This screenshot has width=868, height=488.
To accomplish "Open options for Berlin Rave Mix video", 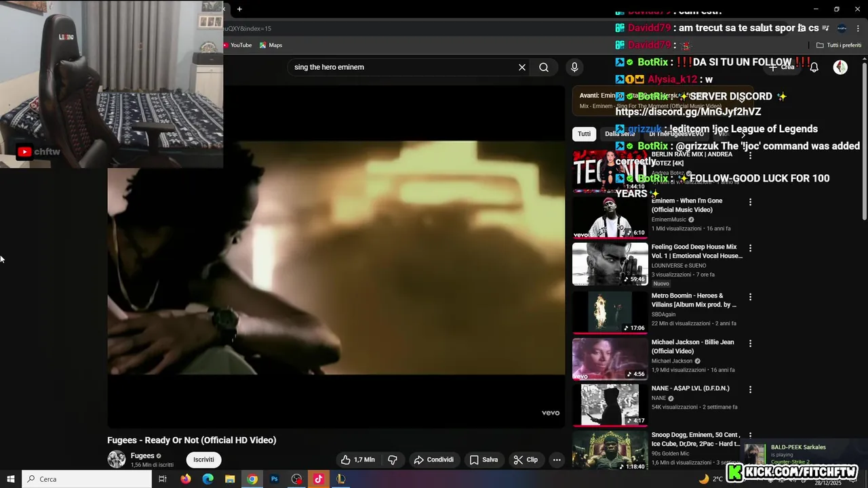I will pos(750,155).
